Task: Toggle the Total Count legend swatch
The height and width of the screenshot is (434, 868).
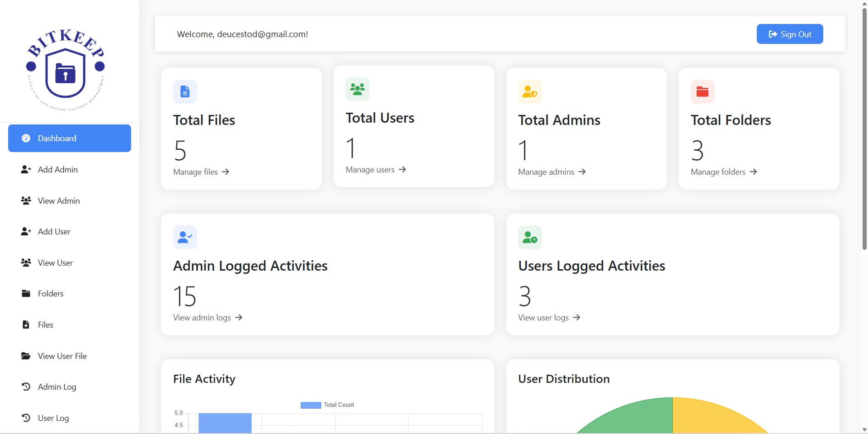Action: 311,405
